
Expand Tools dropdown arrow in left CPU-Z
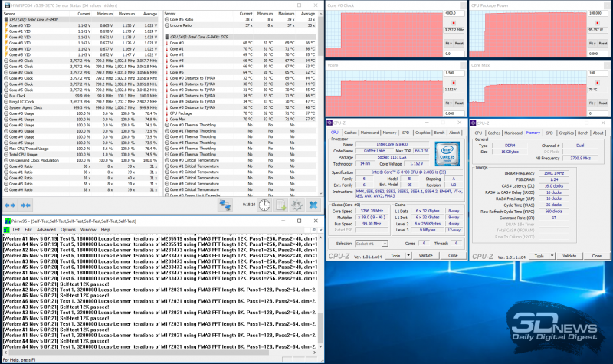(408, 256)
